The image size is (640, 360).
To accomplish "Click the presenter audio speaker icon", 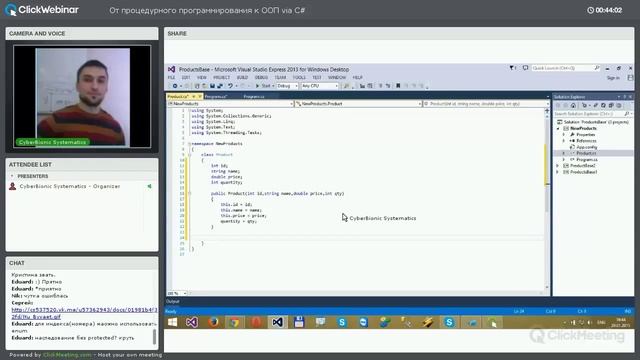I will pyautogui.click(x=149, y=187).
